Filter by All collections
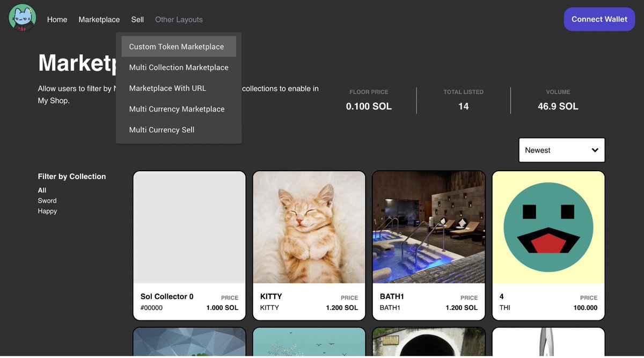 tap(42, 190)
